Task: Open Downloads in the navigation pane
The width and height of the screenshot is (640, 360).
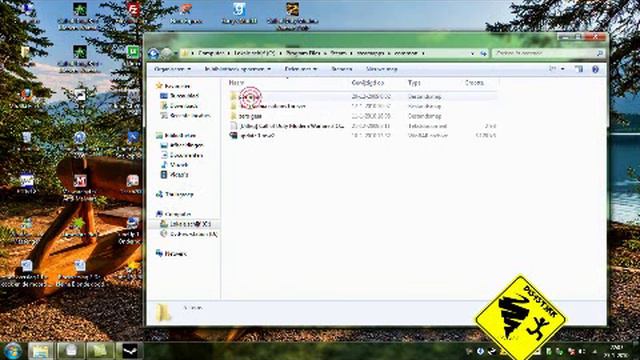Action: coord(179,106)
